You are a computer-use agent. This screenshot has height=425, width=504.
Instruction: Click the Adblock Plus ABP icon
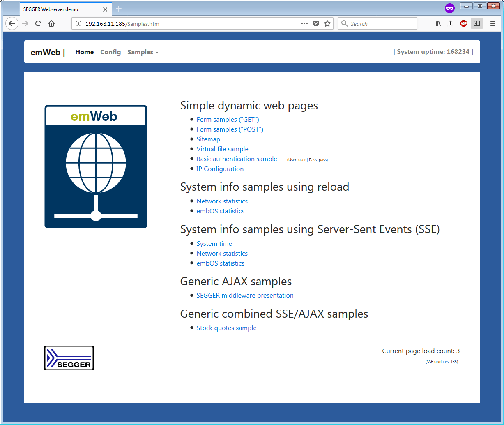pyautogui.click(x=464, y=23)
